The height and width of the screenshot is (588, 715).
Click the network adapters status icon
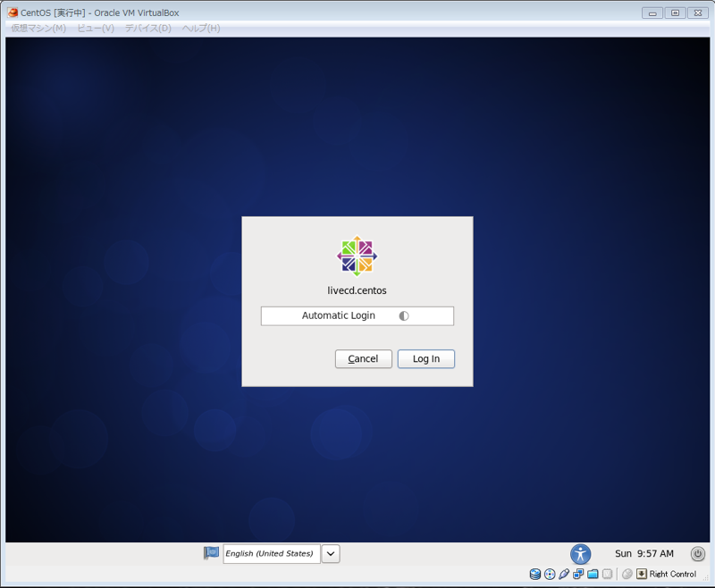[x=578, y=574]
